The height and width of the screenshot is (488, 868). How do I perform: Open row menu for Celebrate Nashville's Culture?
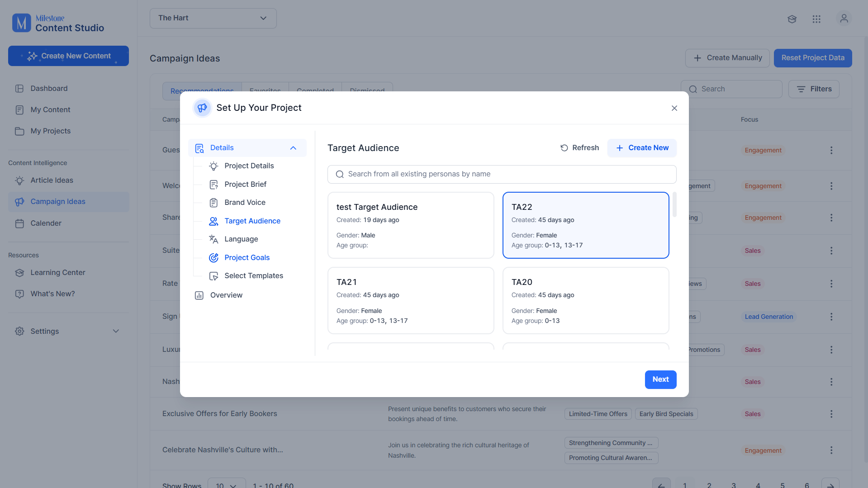(x=831, y=450)
